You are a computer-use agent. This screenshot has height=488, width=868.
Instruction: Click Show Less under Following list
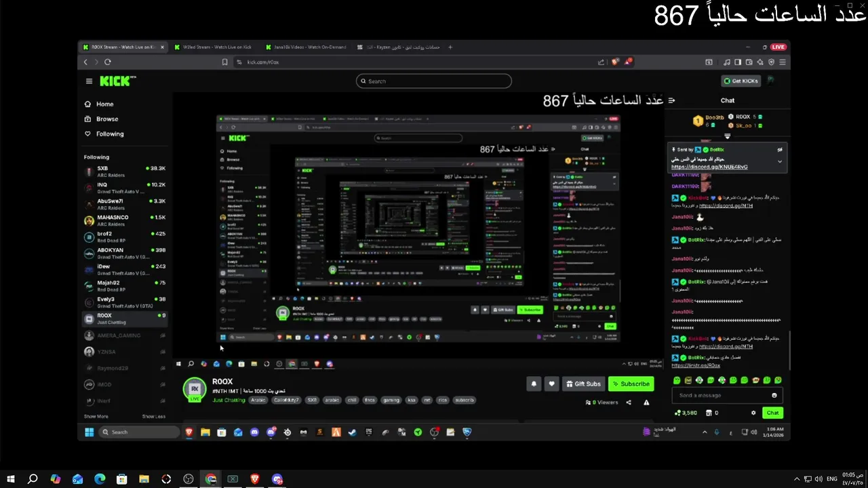point(153,416)
